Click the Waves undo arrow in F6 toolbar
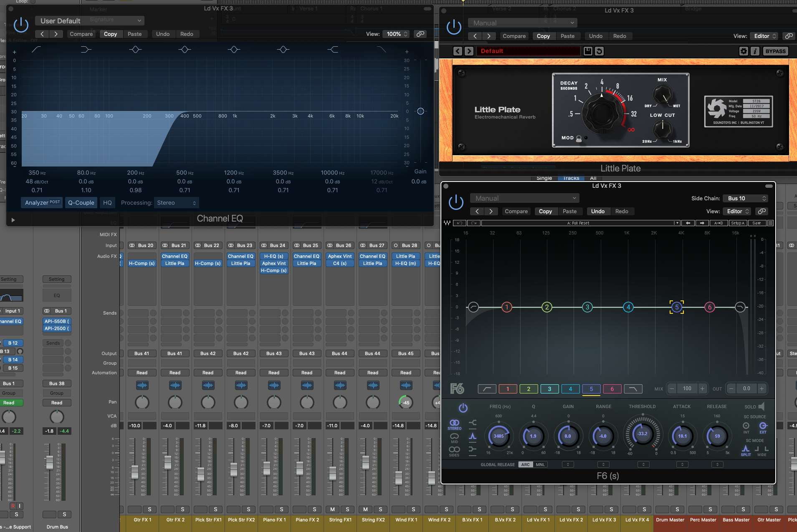The image size is (797, 532). coord(460,223)
